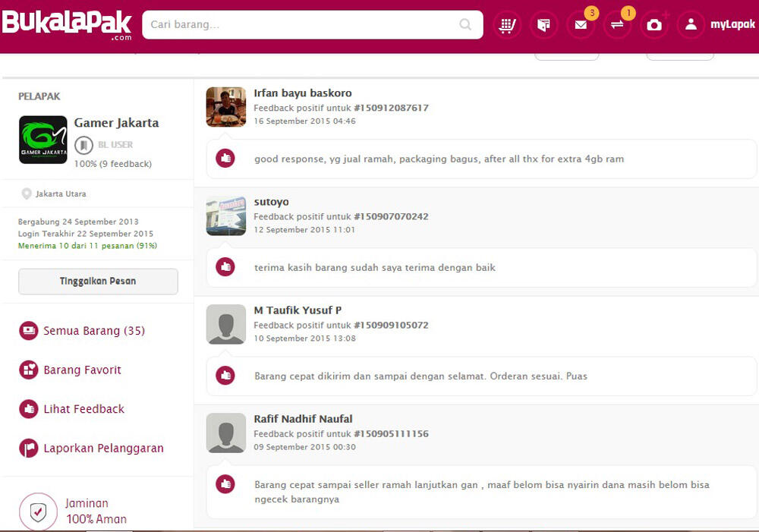The image size is (759, 532).
Task: Open the Gamer Jakarta seller name
Action: 116,123
